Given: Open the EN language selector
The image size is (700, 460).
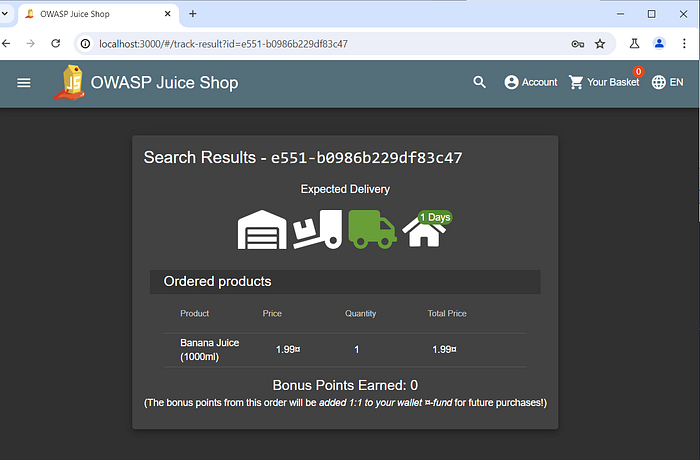Looking at the screenshot, I should tap(667, 82).
